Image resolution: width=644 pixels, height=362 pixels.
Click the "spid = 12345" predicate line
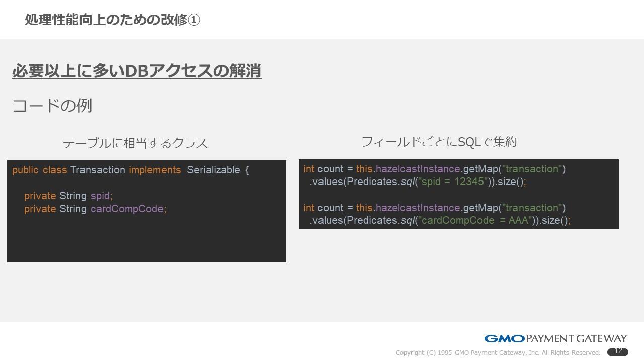tap(418, 182)
